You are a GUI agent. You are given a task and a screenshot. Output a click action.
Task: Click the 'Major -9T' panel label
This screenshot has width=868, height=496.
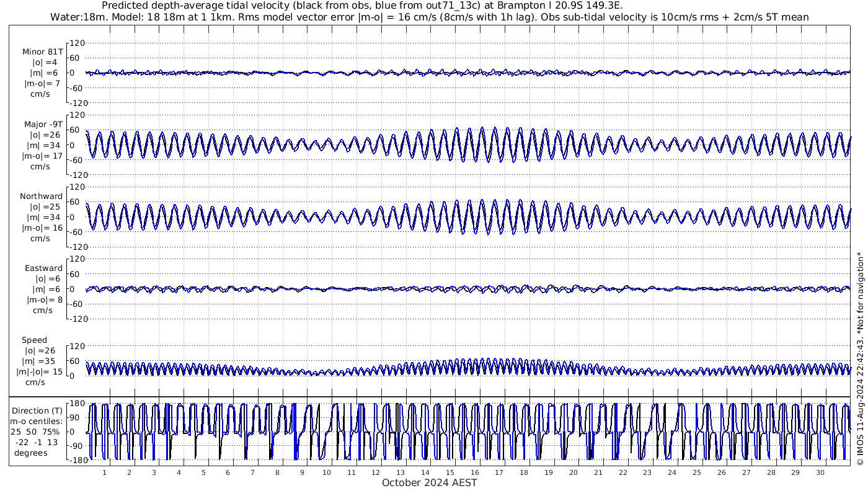point(42,124)
